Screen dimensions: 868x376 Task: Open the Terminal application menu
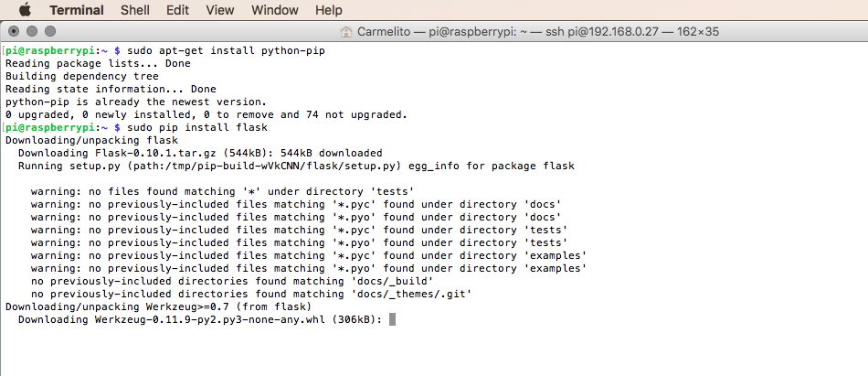tap(77, 10)
